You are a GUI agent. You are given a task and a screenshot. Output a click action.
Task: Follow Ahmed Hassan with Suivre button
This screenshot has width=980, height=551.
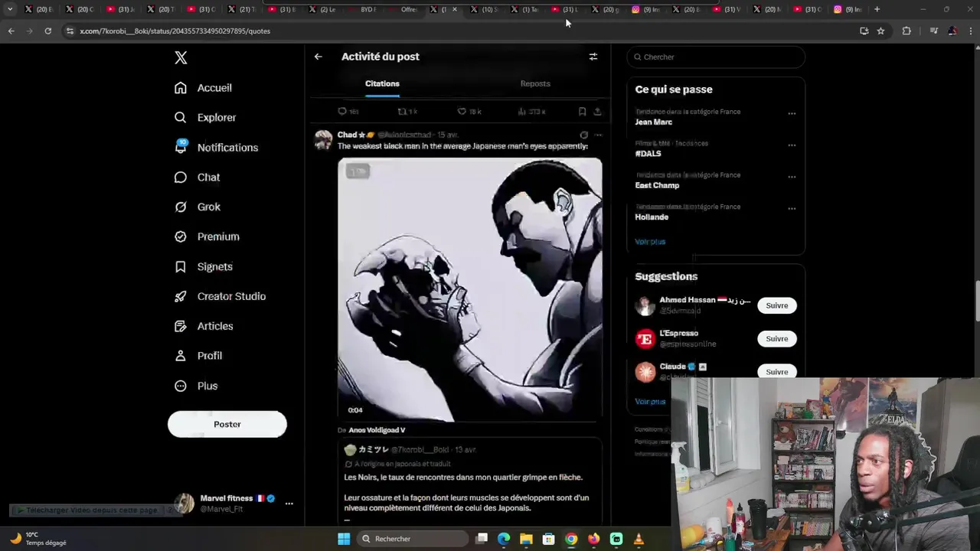point(777,306)
